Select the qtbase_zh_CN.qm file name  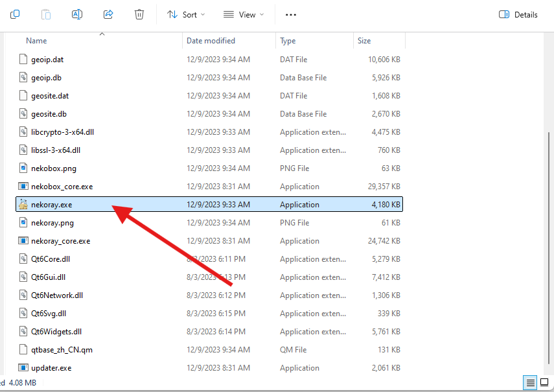(62, 350)
